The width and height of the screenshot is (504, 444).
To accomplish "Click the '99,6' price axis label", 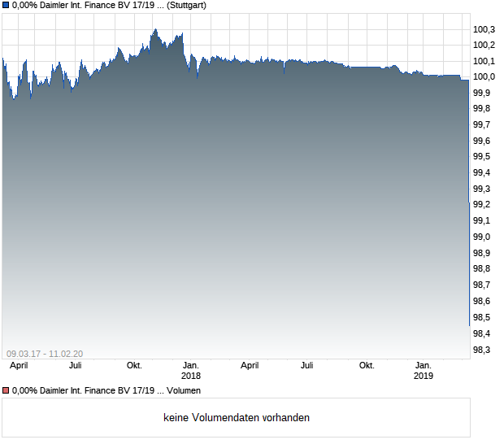I will coord(481,141).
